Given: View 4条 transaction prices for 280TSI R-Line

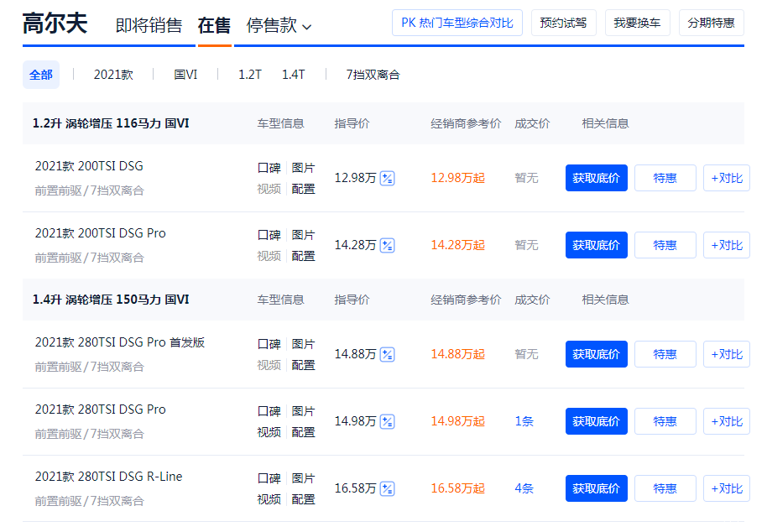Looking at the screenshot, I should pos(524,488).
